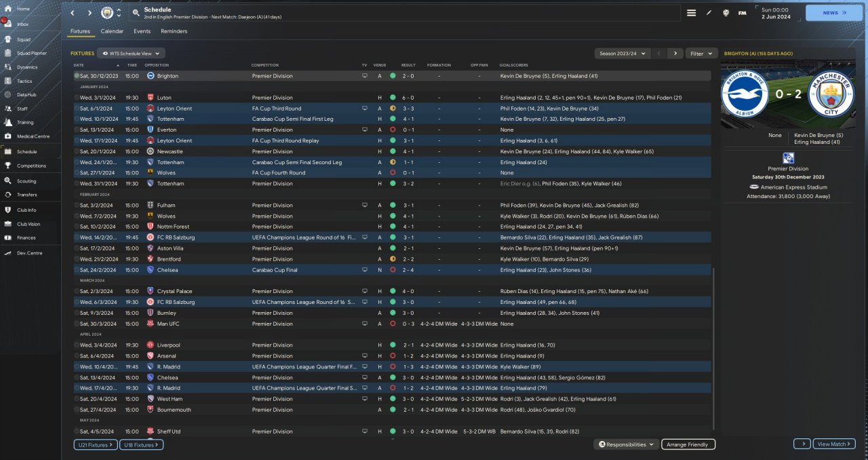This screenshot has height=460, width=868.
Task: Switch to the Calendar tab
Action: point(112,31)
